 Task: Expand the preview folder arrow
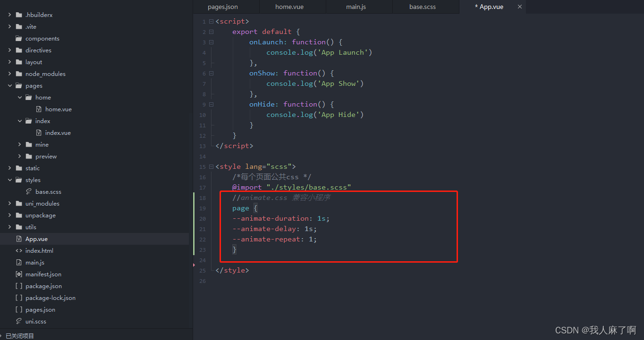(x=19, y=157)
